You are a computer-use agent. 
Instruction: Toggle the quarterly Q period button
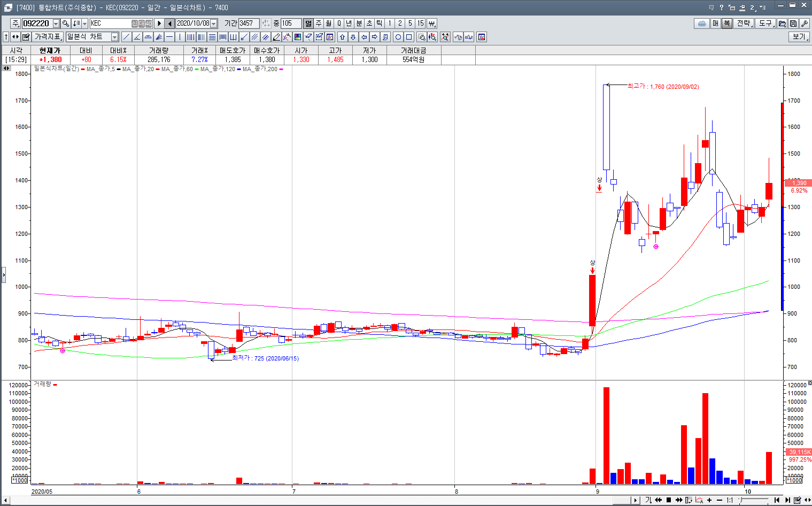tap(339, 24)
